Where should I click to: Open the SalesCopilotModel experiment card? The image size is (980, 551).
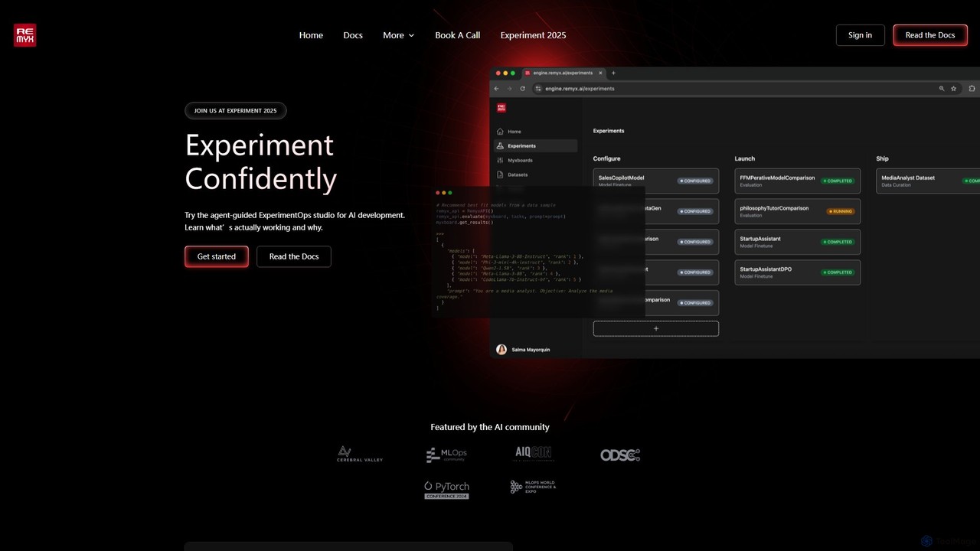tap(656, 181)
